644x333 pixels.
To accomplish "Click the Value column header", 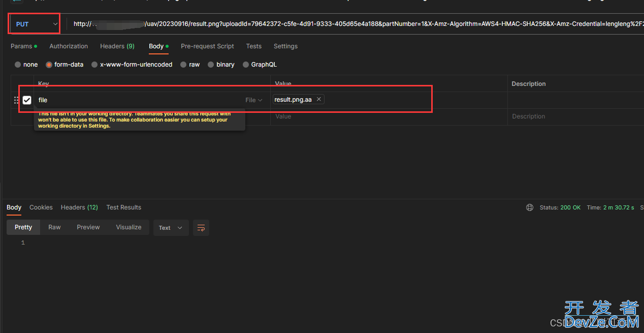I will pos(283,84).
